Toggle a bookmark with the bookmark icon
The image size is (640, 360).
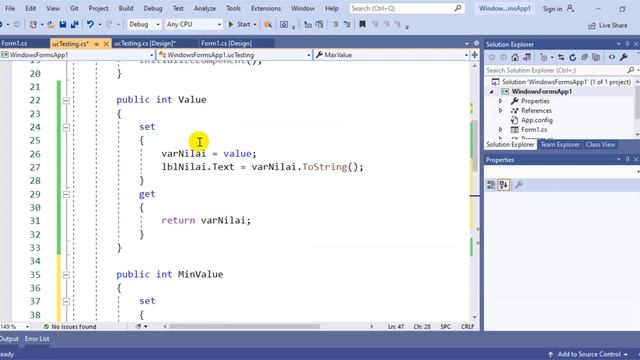pos(362,24)
